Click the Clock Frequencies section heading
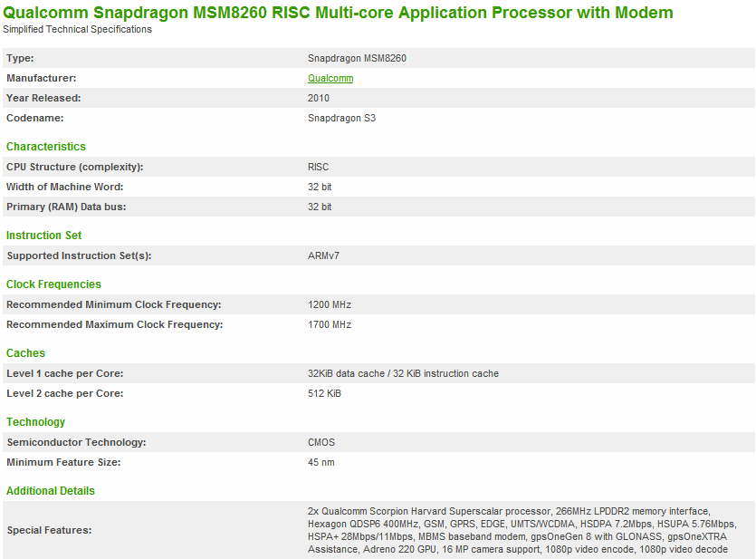The image size is (756, 559). pyautogui.click(x=53, y=284)
